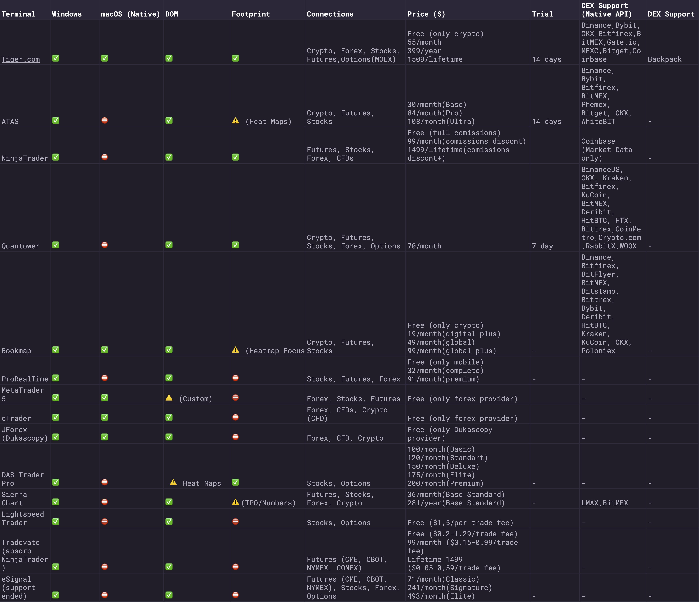This screenshot has width=700, height=603.
Task: Click ProRealTime Footprint no-entry icon
Action: click(x=235, y=378)
